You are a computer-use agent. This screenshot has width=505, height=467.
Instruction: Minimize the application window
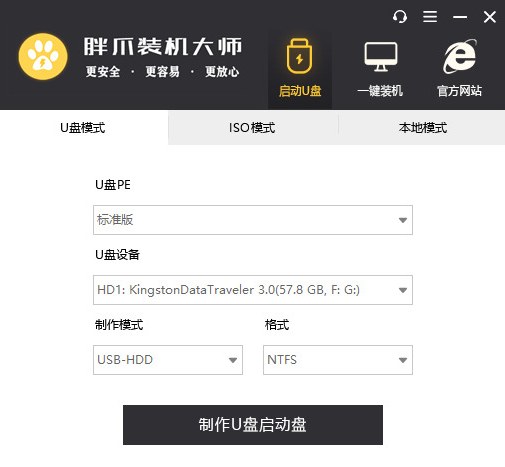[x=460, y=17]
